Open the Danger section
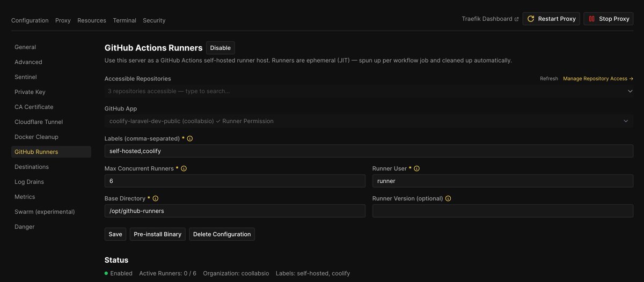 pyautogui.click(x=51, y=227)
